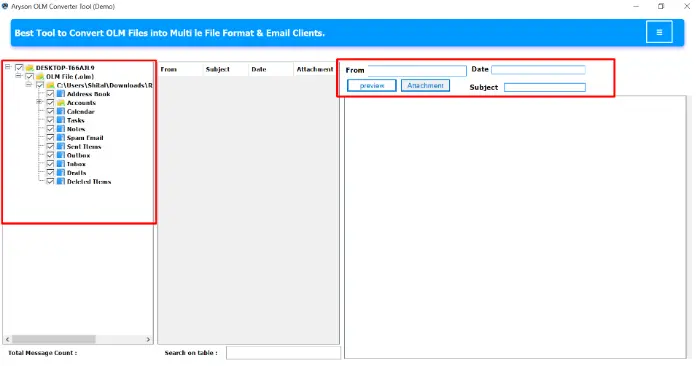The height and width of the screenshot is (366, 700).
Task: Close the Aryson OLM Converter window
Action: 687,6
